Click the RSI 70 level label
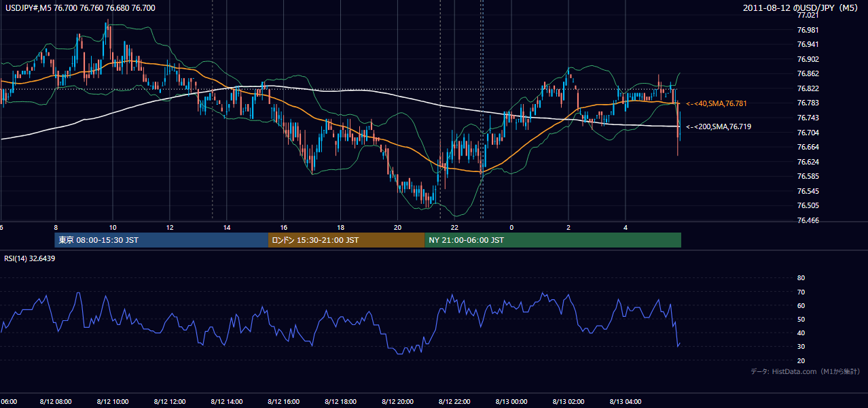The height and width of the screenshot is (408, 868). pos(801,292)
